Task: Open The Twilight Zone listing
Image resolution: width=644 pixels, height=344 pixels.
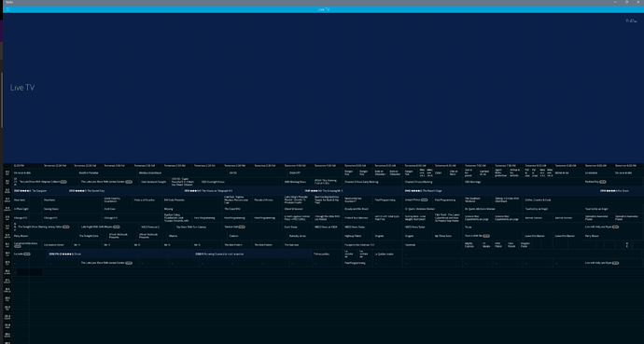Action: click(89, 236)
